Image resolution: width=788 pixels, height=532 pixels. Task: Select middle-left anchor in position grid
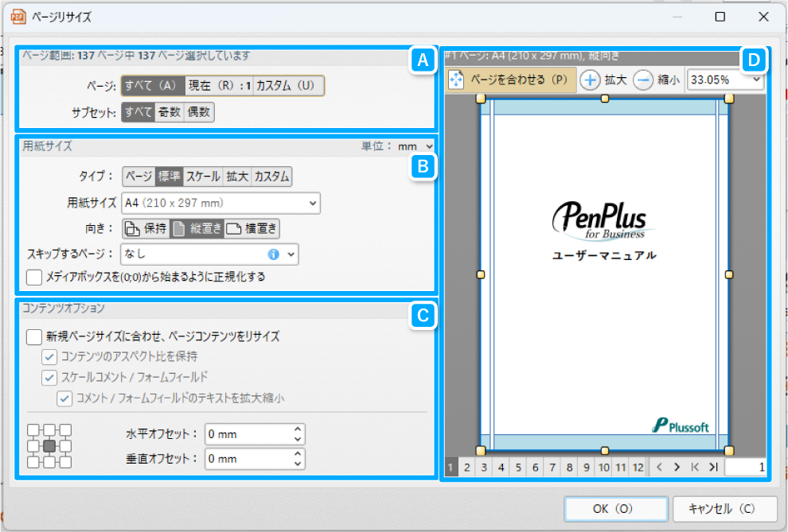tap(33, 446)
